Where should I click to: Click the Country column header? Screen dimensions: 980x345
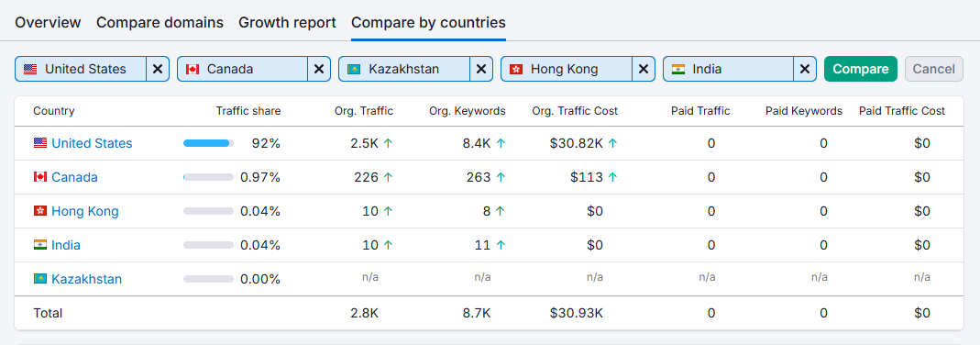[54, 111]
